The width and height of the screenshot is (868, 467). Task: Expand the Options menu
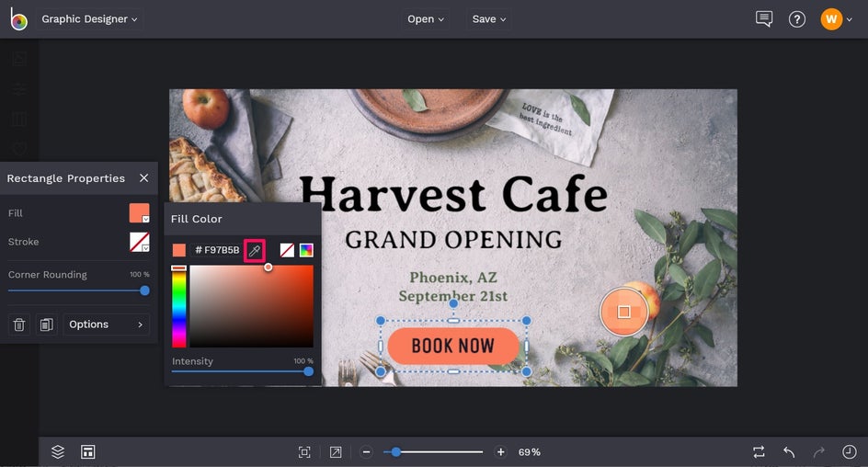point(106,325)
